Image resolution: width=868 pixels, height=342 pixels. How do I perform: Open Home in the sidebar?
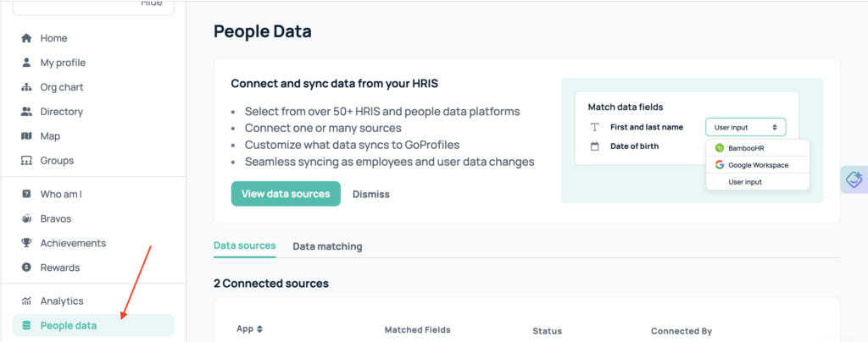pos(53,38)
